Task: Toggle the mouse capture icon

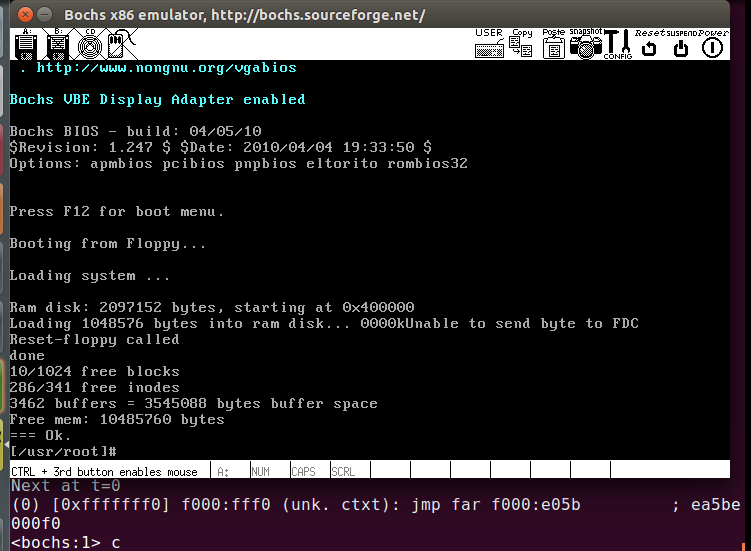Action: click(x=120, y=44)
